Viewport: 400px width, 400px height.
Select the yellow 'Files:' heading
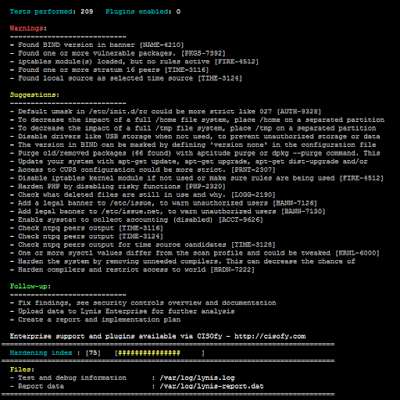coord(22,369)
